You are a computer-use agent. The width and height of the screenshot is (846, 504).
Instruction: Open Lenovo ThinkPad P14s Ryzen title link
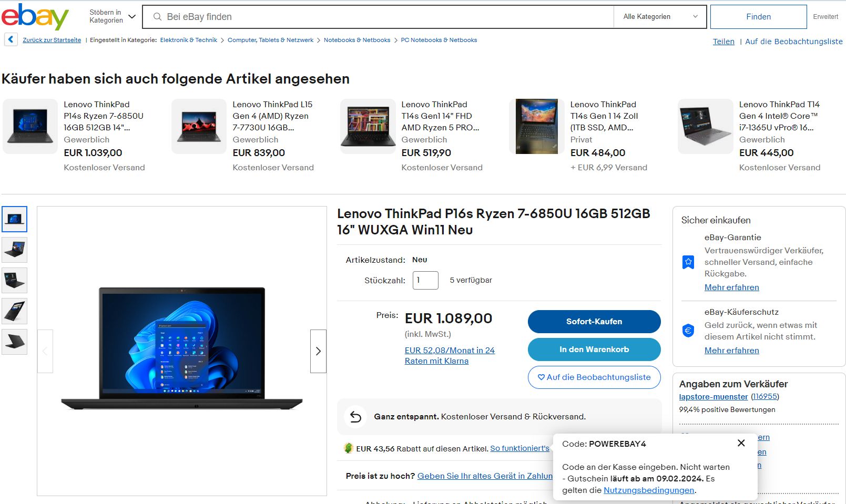coord(104,116)
